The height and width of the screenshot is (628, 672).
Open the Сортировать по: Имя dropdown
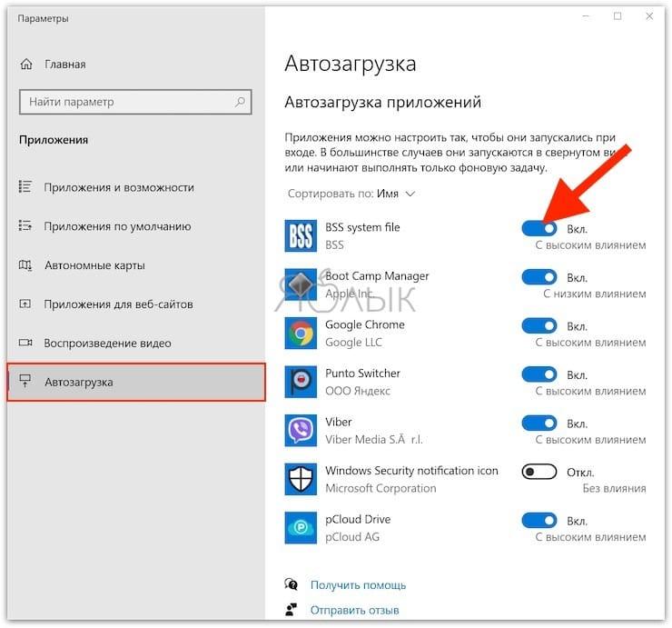(x=351, y=194)
